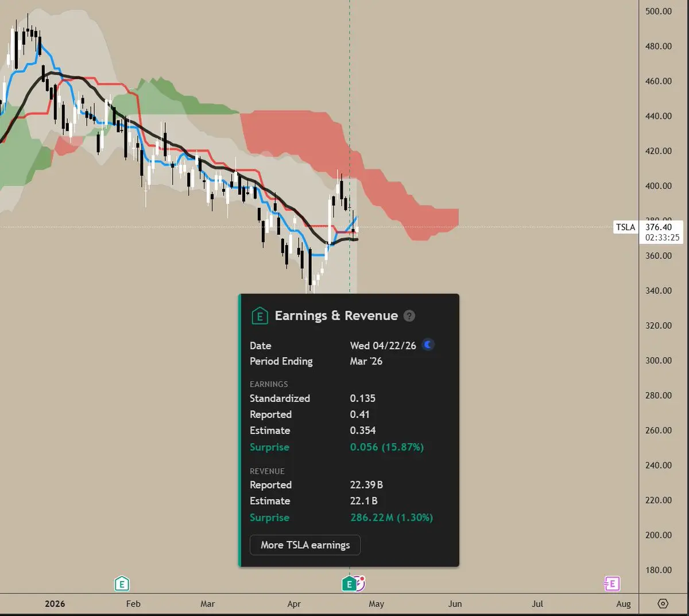The image size is (689, 616).
Task: Select the Jul label on time axis
Action: pyautogui.click(x=537, y=604)
